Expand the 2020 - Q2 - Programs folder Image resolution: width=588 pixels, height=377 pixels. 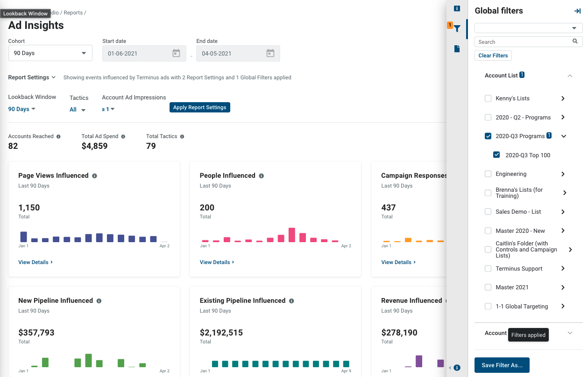(563, 118)
